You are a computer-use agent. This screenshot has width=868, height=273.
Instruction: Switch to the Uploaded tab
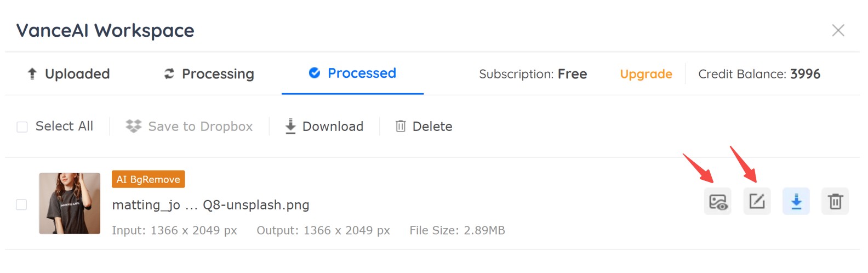(68, 73)
